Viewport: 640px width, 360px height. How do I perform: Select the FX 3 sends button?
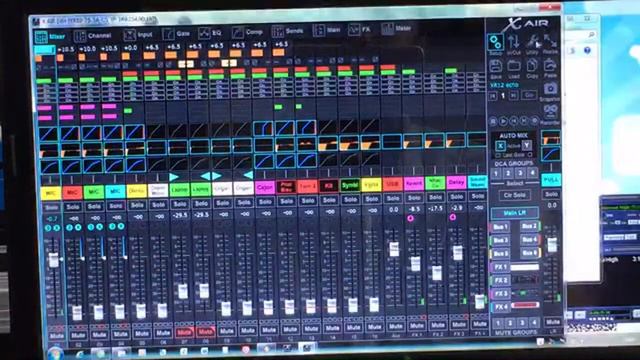click(500, 293)
